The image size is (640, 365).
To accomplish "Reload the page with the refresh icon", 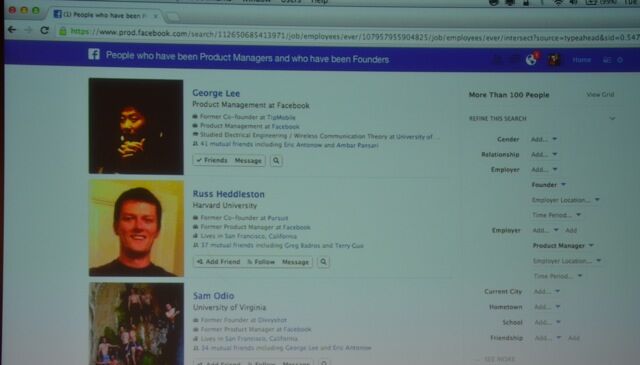I will click(x=44, y=30).
